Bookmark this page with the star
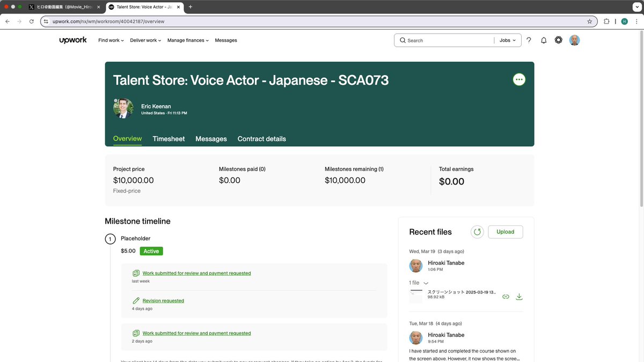 pos(589,21)
